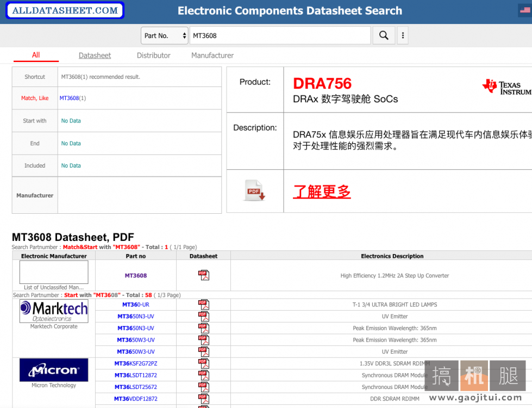Screen dimensions: 532x408
Task: Open the PDF datasheet icon for MT36KSF2G72PZ
Action: pos(204,363)
